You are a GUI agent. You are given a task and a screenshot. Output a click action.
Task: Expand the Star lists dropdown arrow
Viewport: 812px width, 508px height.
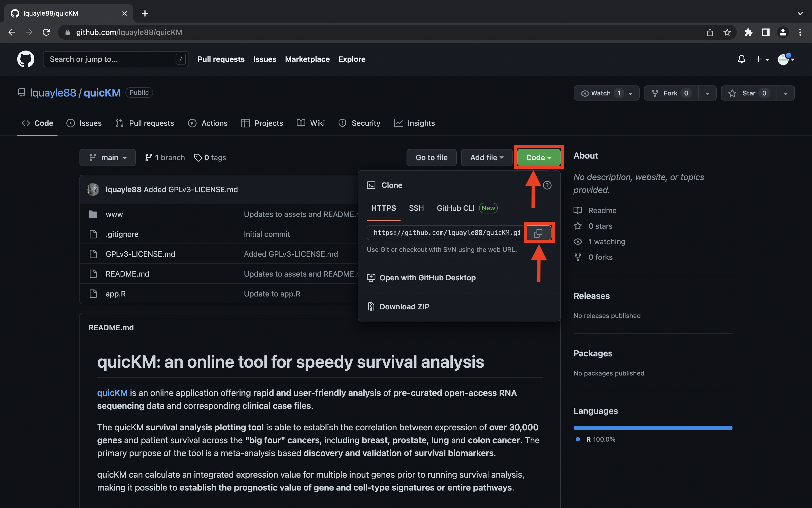[785, 93]
